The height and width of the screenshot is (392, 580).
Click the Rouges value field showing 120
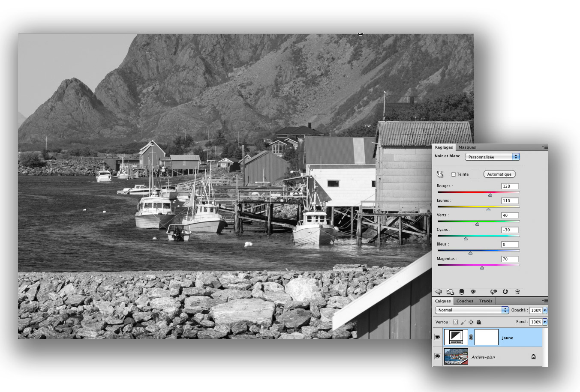(510, 186)
